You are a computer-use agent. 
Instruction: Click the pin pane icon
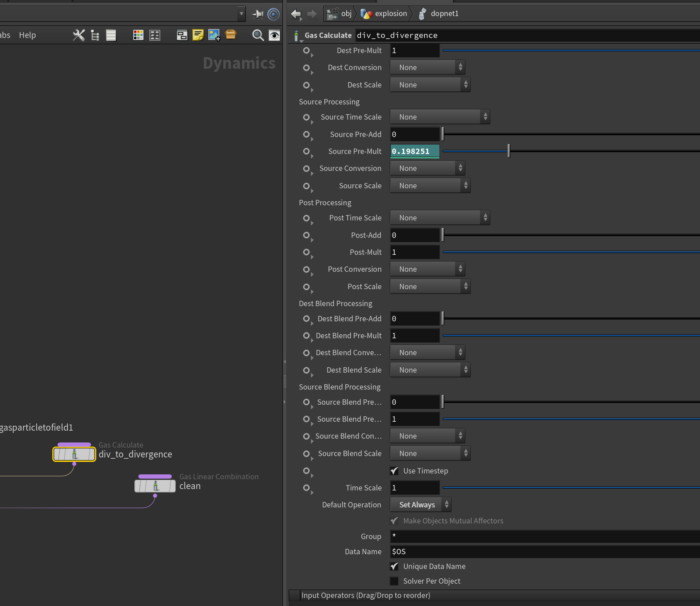pos(258,14)
